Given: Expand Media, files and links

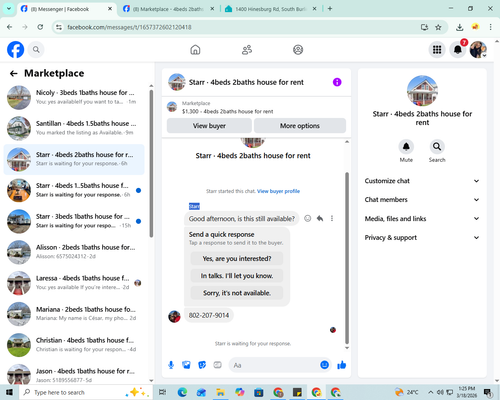Looking at the screenshot, I should [422, 219].
